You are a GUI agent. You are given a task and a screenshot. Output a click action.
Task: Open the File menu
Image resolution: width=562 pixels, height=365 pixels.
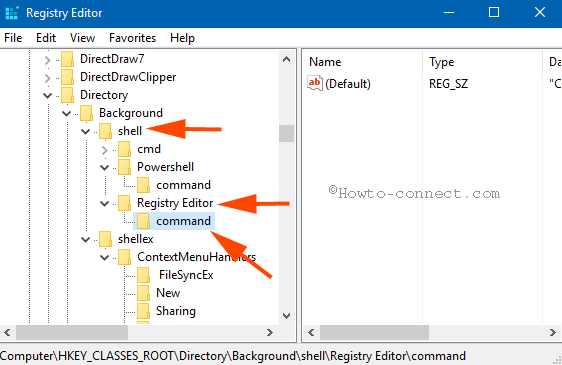pos(13,38)
